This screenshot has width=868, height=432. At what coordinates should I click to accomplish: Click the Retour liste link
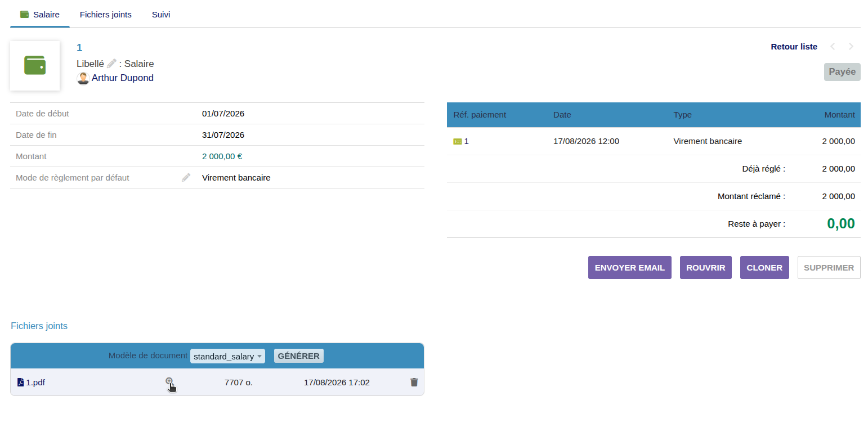(794, 47)
